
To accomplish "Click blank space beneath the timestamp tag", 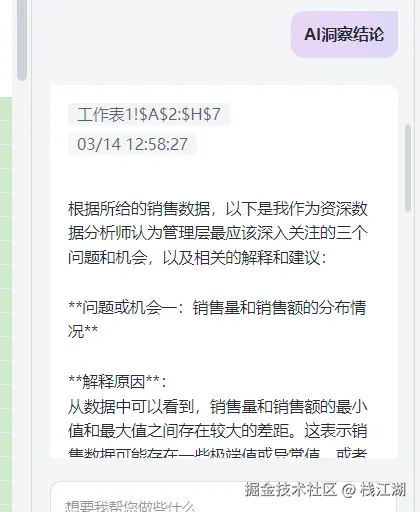I will 217,177.
